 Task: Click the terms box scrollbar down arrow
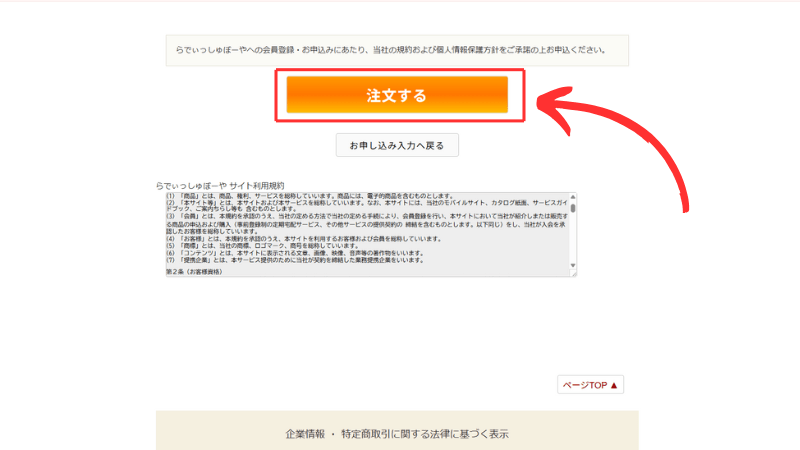[x=574, y=272]
